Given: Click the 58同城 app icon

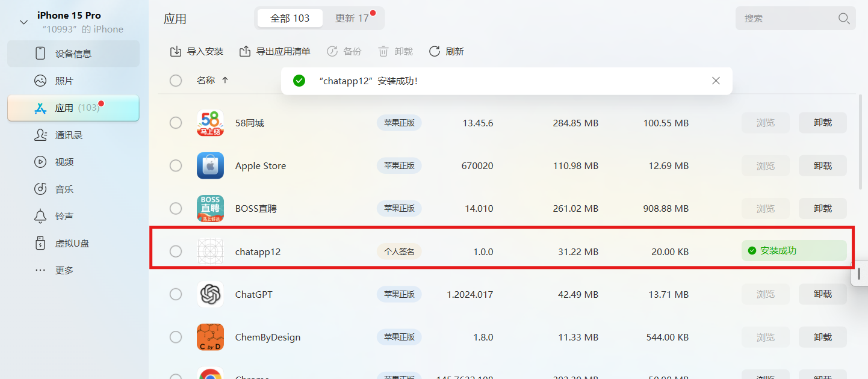Looking at the screenshot, I should (x=210, y=123).
